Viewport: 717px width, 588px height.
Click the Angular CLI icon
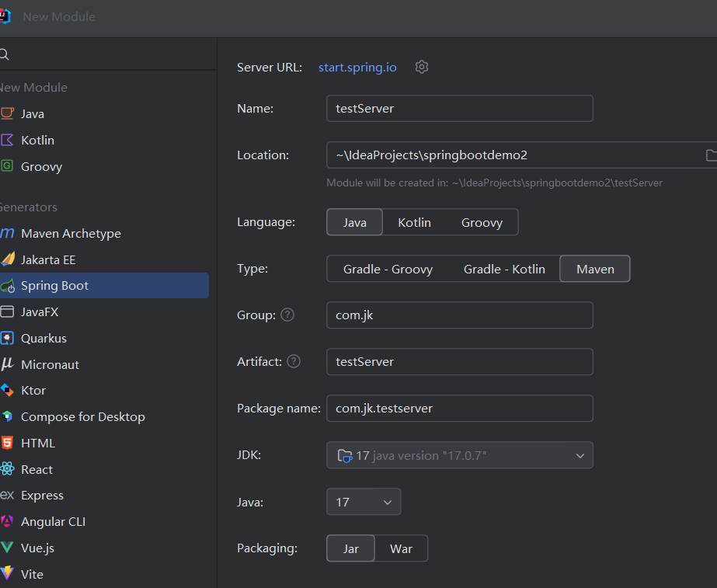point(7,521)
